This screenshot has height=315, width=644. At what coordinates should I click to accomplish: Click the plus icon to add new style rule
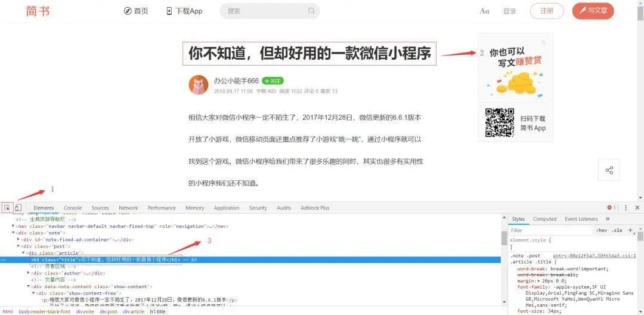pyautogui.click(x=630, y=230)
